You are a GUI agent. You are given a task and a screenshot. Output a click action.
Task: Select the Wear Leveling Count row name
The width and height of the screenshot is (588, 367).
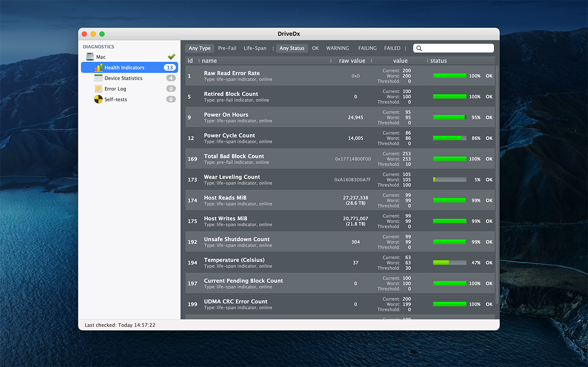click(232, 177)
